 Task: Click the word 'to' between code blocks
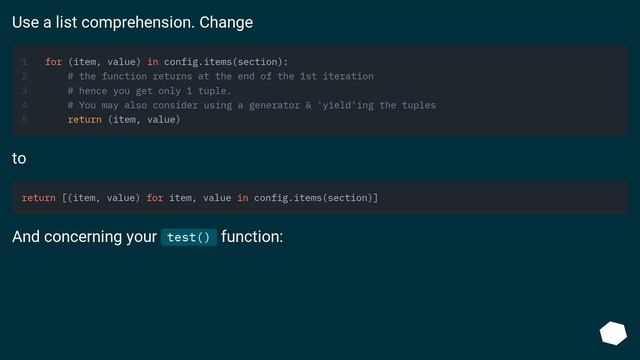[19, 158]
